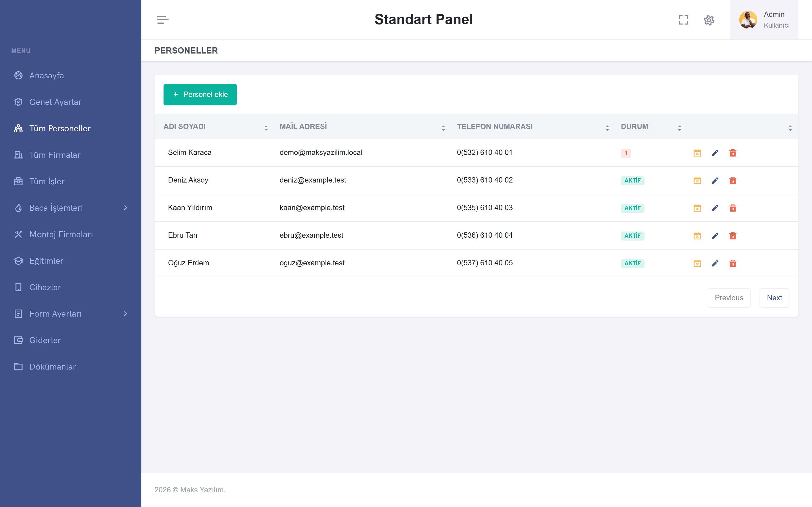Edit Oğuz Erdem with pencil icon
The height and width of the screenshot is (507, 812).
coord(715,263)
